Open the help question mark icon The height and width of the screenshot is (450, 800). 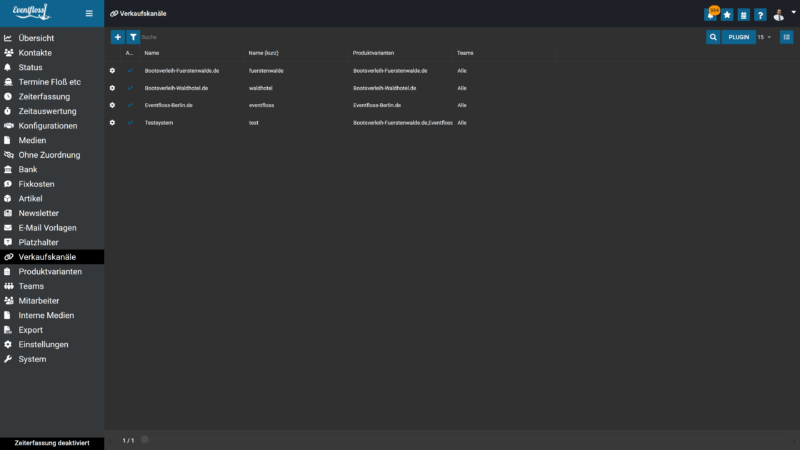point(760,15)
